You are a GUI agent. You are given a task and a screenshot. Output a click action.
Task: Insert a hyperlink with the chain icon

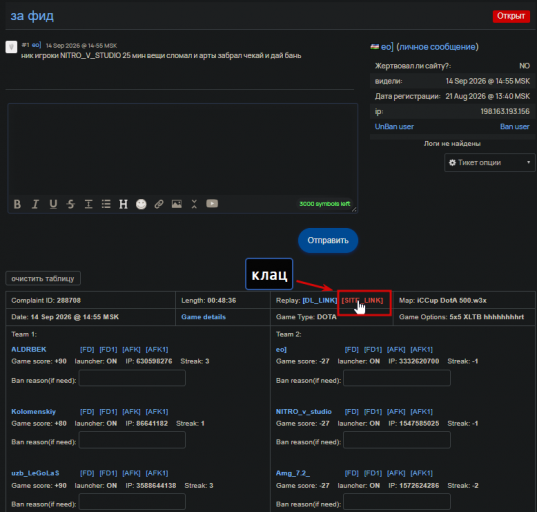159,204
